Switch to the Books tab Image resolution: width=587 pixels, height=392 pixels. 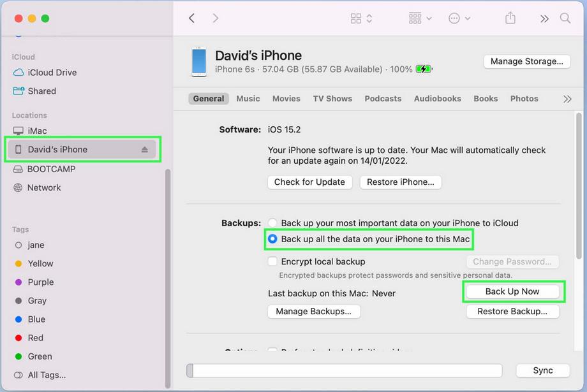click(486, 99)
